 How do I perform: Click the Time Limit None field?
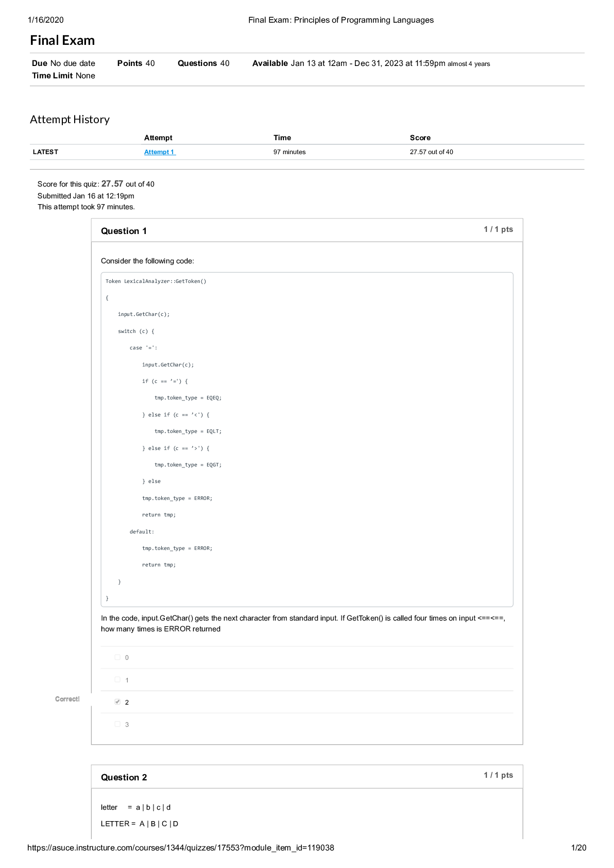tap(63, 76)
